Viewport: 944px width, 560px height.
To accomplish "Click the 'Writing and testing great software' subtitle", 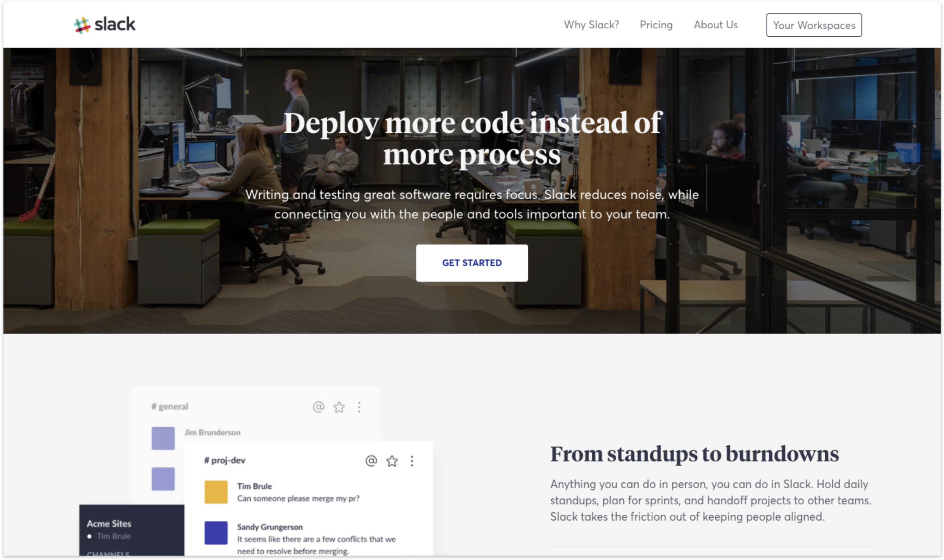I will pos(472,204).
